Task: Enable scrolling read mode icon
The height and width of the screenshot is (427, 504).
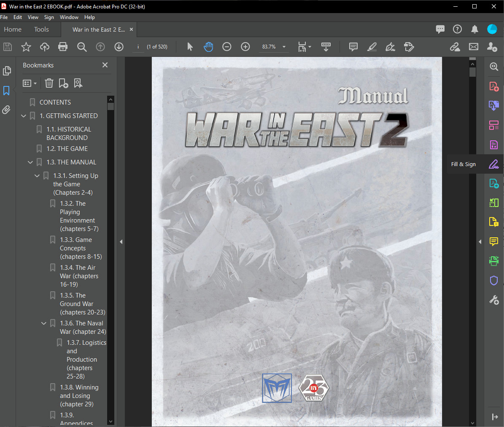Action: pyautogui.click(x=326, y=47)
